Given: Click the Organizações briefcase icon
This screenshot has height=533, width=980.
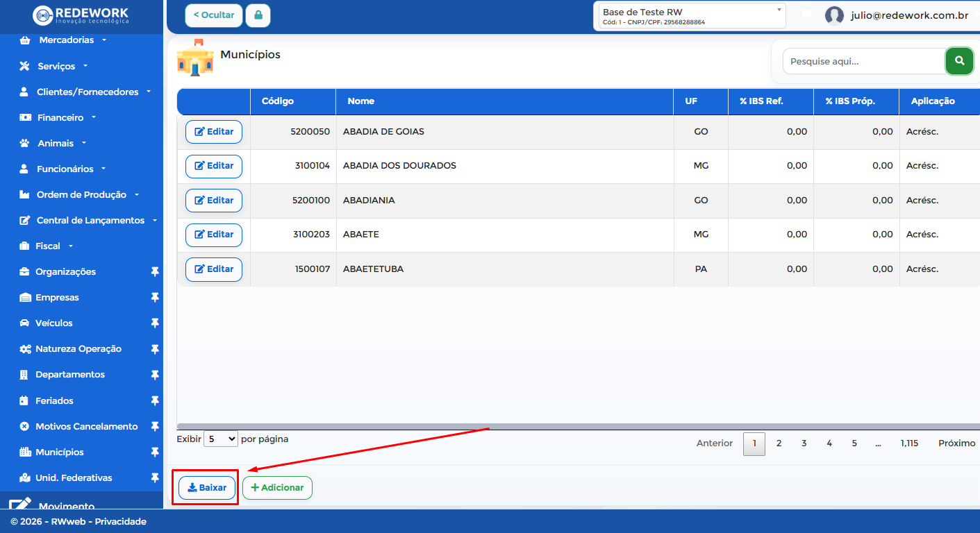Looking at the screenshot, I should coord(25,271).
